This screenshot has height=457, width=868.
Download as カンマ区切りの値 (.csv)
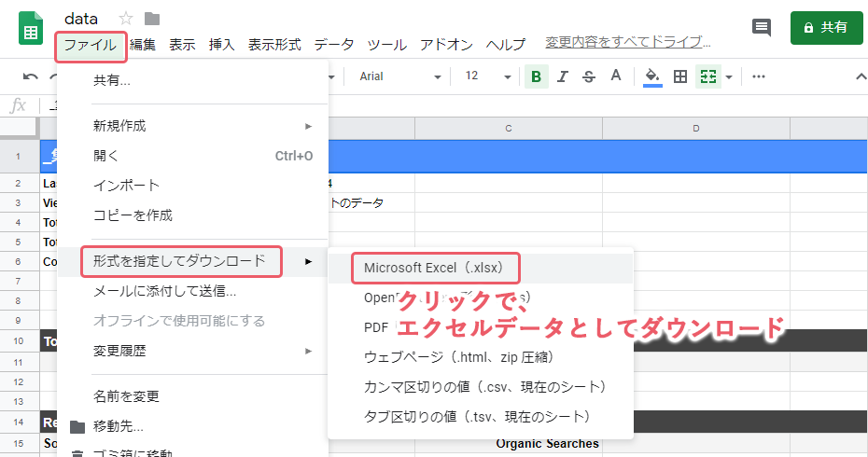[x=481, y=387]
